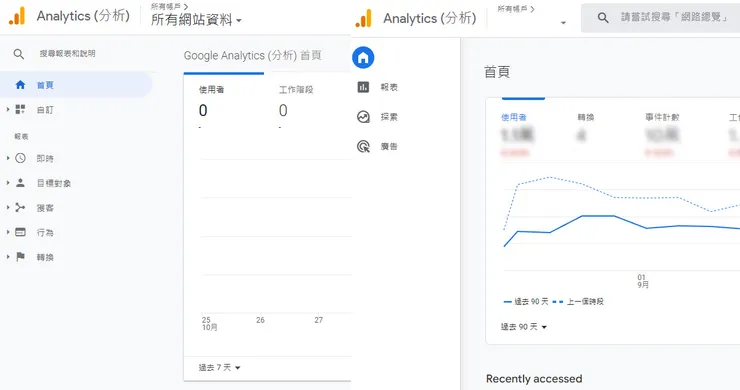Click the 上一個時段 legend entry
740x390 pixels.
(x=578, y=302)
